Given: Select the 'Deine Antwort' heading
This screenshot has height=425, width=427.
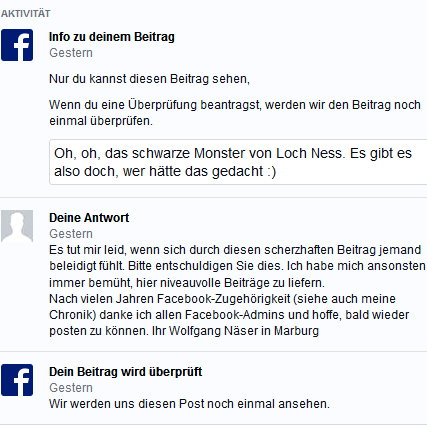Looking at the screenshot, I should tap(89, 218).
